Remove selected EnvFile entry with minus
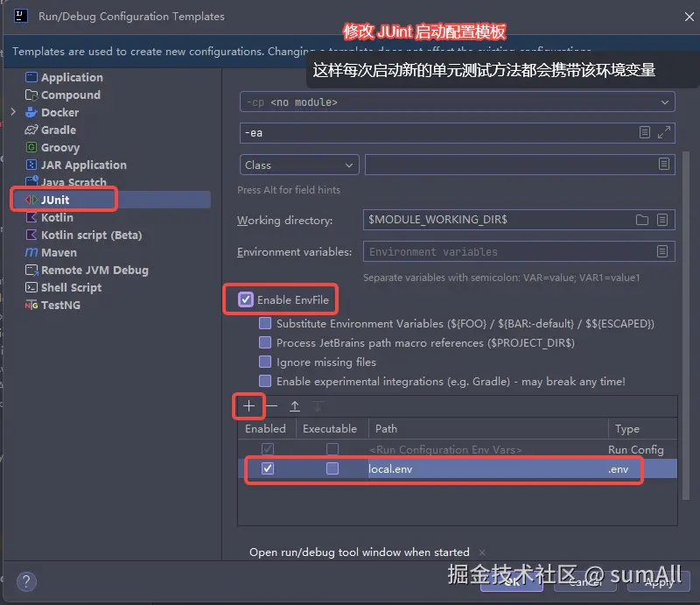 (x=271, y=406)
